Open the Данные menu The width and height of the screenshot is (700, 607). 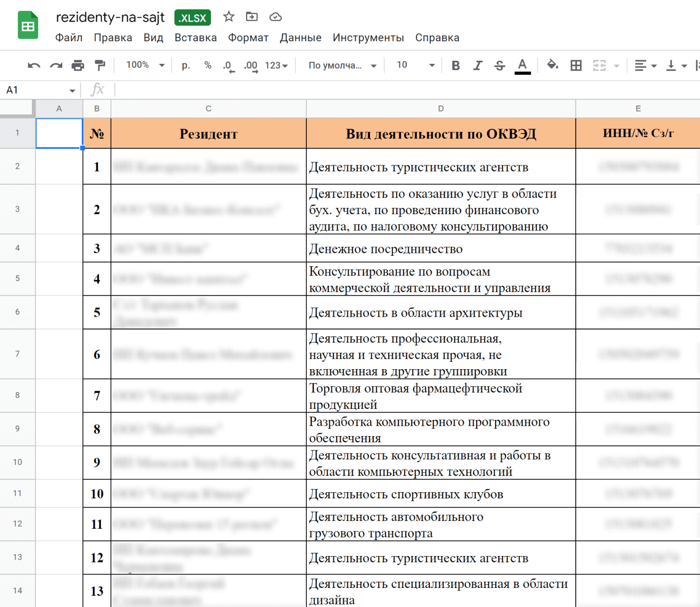tap(301, 38)
